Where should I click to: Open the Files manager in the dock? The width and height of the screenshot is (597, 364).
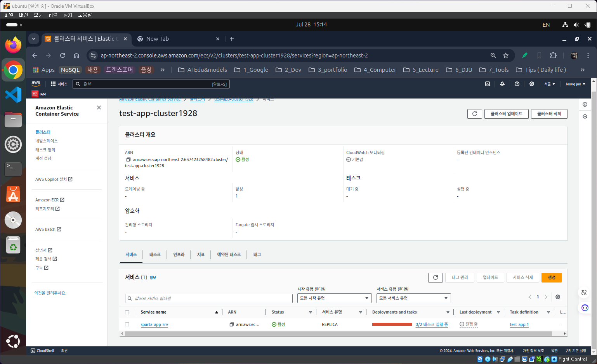tap(13, 120)
